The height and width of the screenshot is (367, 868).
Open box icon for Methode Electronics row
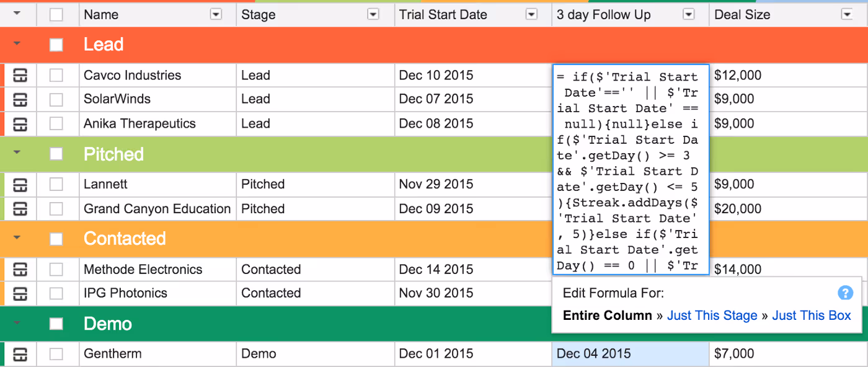(20, 270)
